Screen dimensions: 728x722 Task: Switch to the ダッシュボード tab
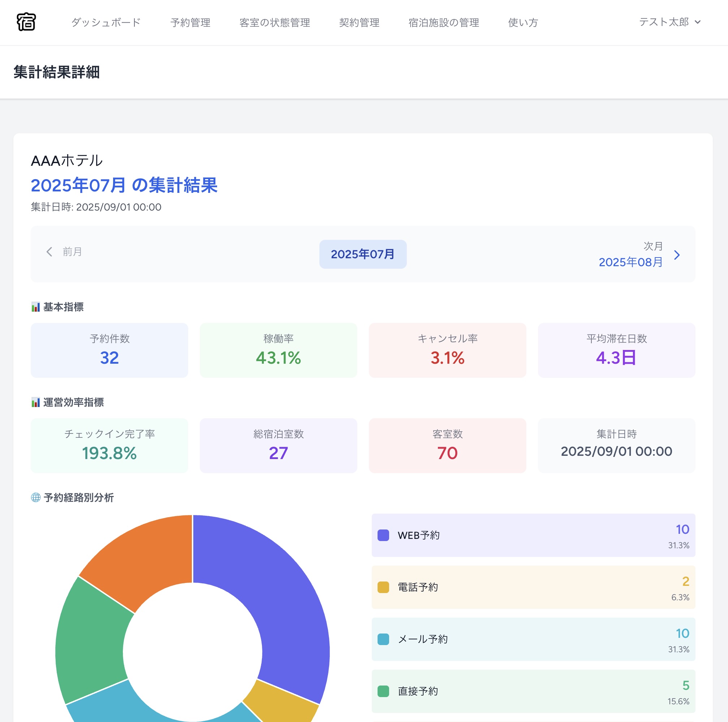[106, 23]
